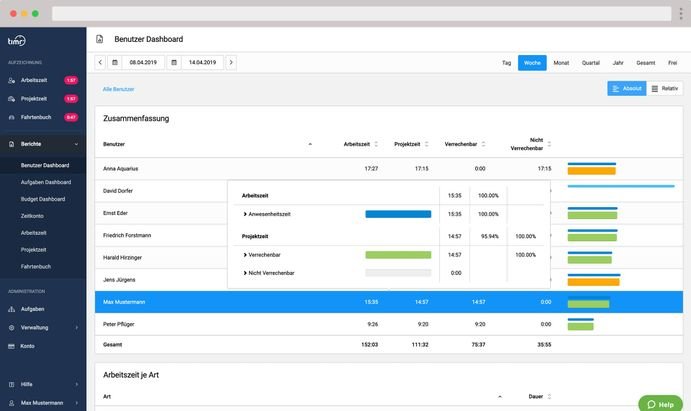Click the Alle Benutzer link
This screenshot has height=411, width=691.
point(118,89)
